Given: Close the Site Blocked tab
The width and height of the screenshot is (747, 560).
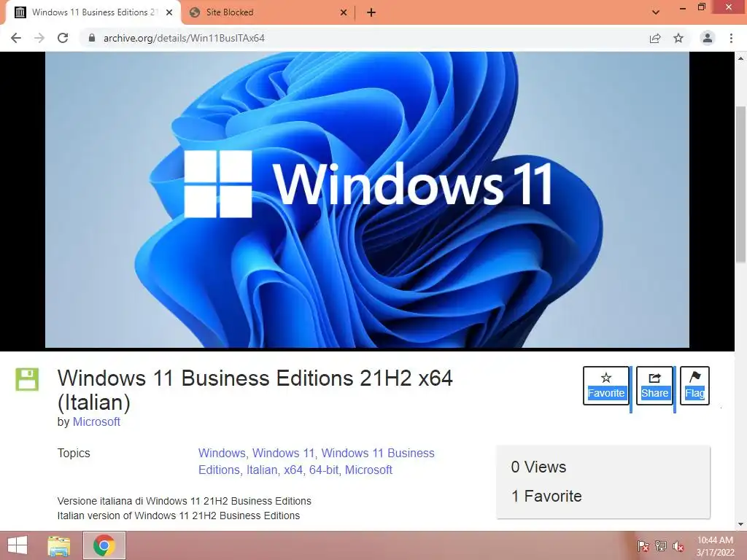Looking at the screenshot, I should (x=344, y=12).
